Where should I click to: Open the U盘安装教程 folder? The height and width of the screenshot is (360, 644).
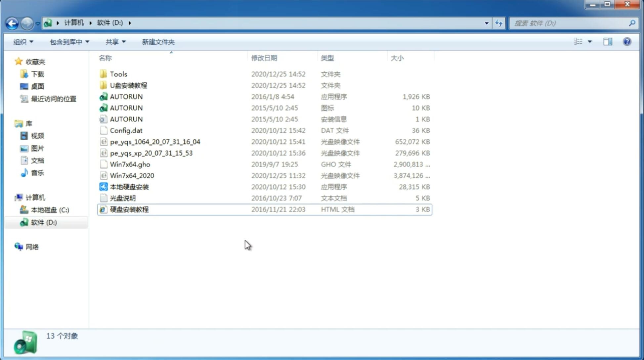click(129, 85)
